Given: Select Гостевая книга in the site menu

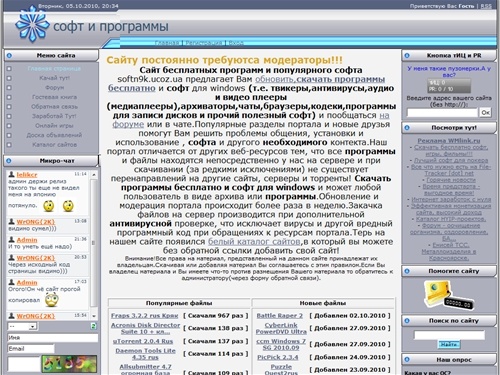Looking at the screenshot, I should [x=54, y=97].
